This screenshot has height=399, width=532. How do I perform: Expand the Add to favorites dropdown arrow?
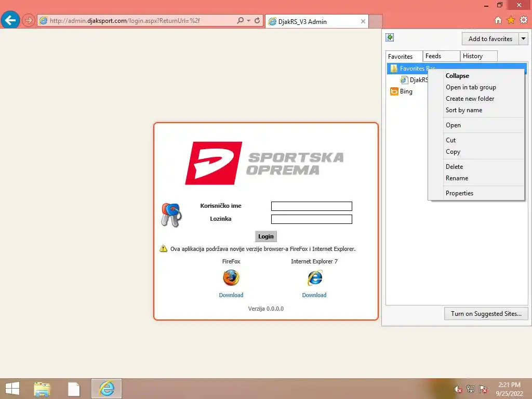click(523, 38)
